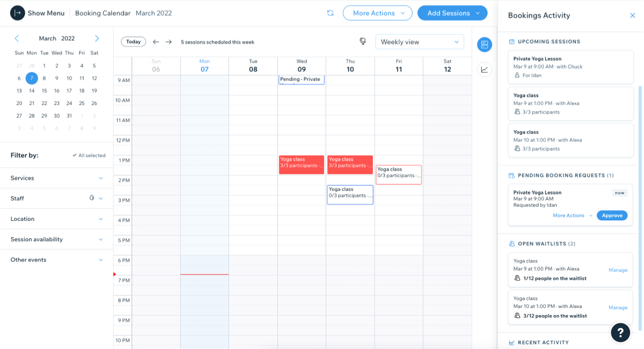Approve the pending Private Yoga Lesson
644x349 pixels.
point(612,215)
